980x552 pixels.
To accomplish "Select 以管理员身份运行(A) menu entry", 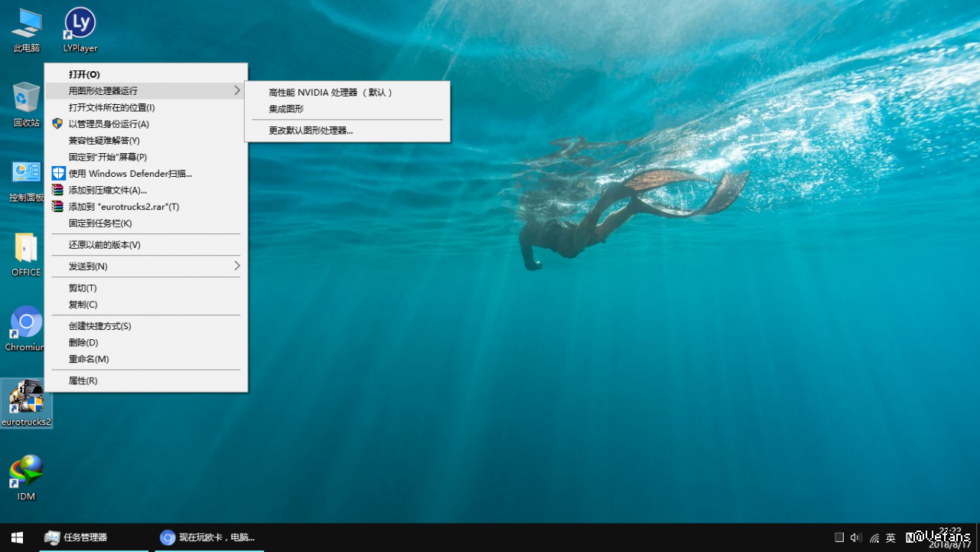I will (x=109, y=124).
